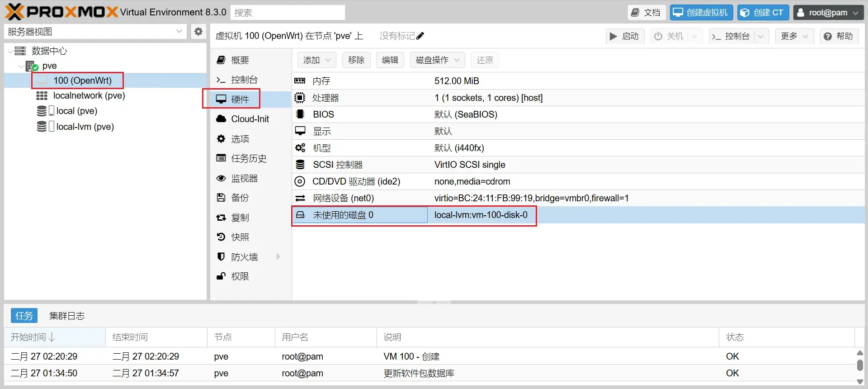Open the 备份 backup panel
868x389 pixels.
click(240, 198)
